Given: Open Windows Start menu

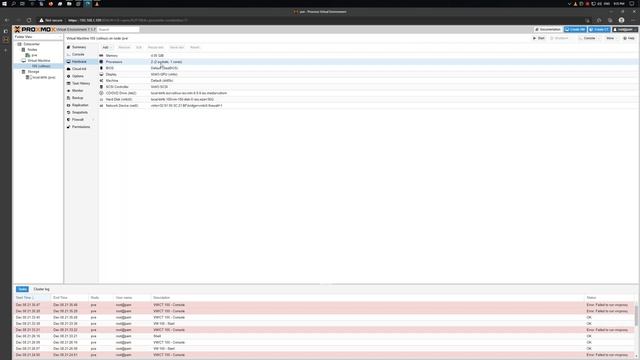Looking at the screenshot, I should tap(4, 4).
